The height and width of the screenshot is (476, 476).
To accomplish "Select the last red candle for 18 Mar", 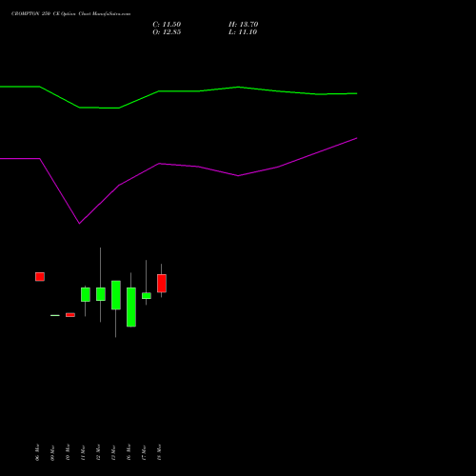I will (162, 284).
